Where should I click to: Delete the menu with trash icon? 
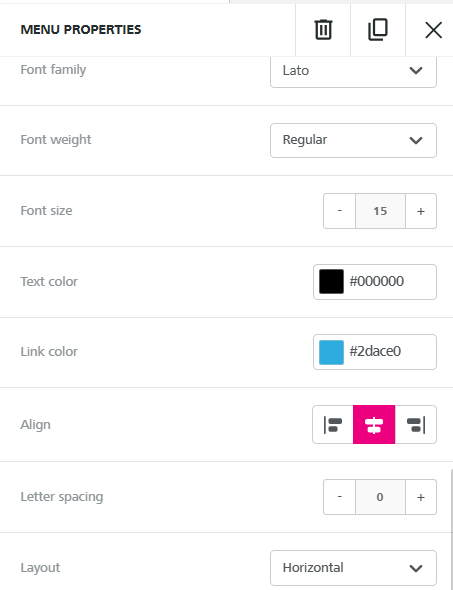pos(323,30)
